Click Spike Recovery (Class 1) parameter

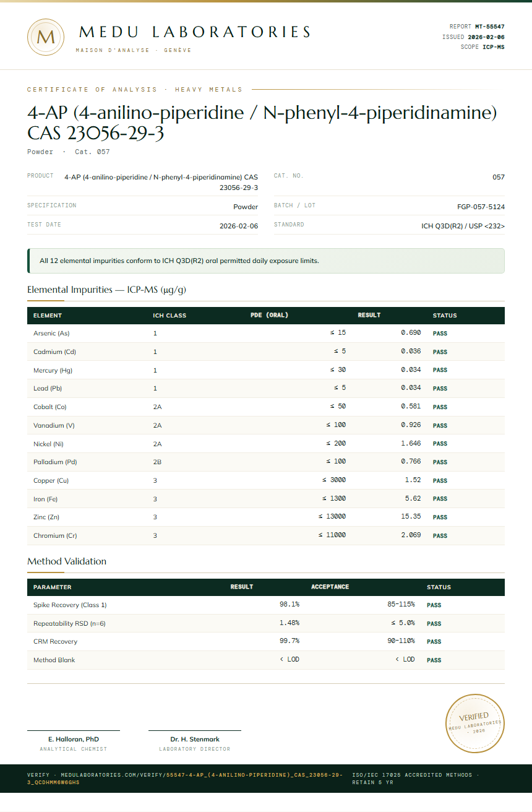70,605
